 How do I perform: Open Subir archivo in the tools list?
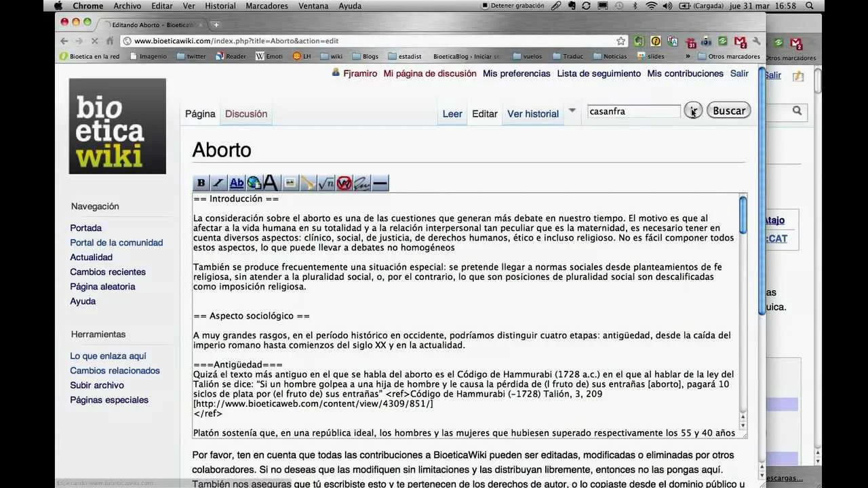pyautogui.click(x=97, y=385)
